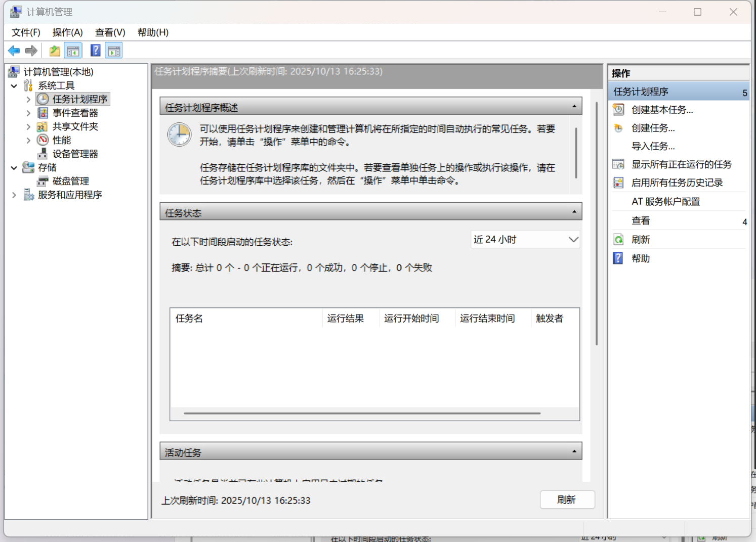Click 显示所有正在运行的任务 in action pane
The image size is (756, 542).
tap(681, 164)
